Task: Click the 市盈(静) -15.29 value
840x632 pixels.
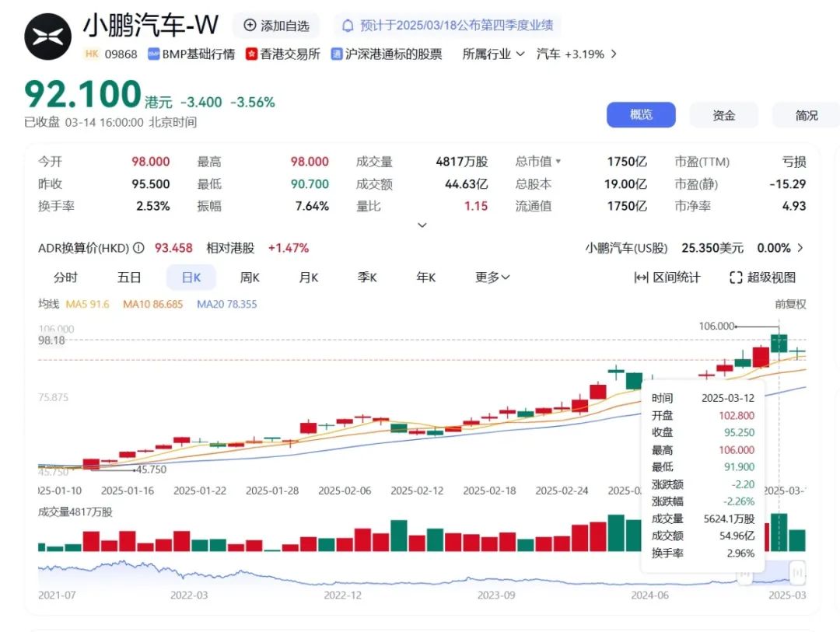Action: tap(787, 184)
